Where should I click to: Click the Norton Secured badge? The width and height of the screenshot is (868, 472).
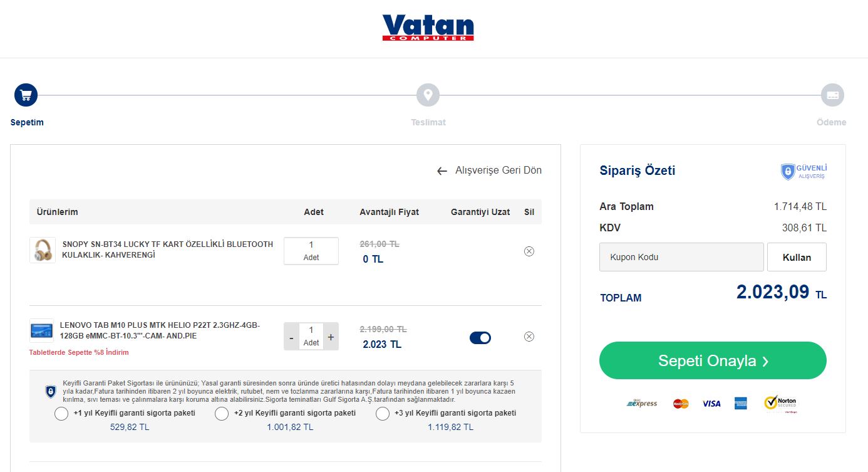point(780,404)
